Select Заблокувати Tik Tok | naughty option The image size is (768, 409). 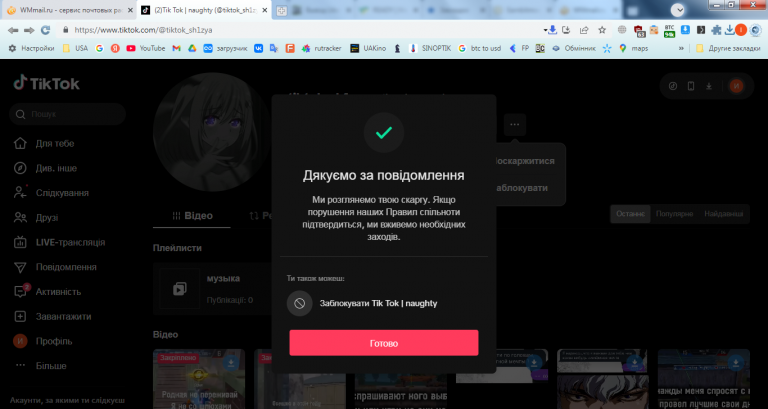(362, 303)
